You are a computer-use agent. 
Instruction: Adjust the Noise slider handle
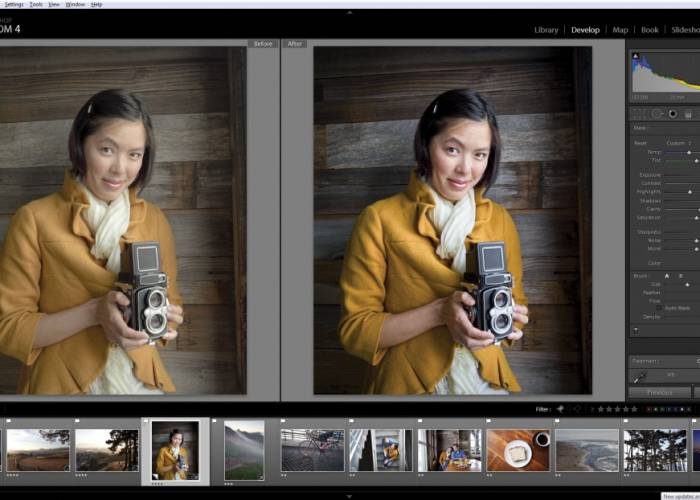pyautogui.click(x=696, y=241)
